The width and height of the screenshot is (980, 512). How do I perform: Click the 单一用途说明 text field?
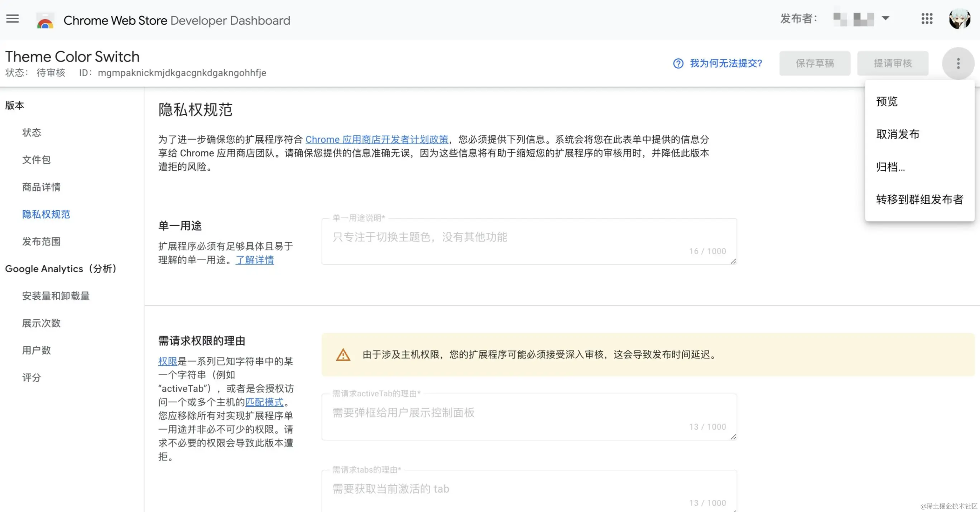(529, 240)
